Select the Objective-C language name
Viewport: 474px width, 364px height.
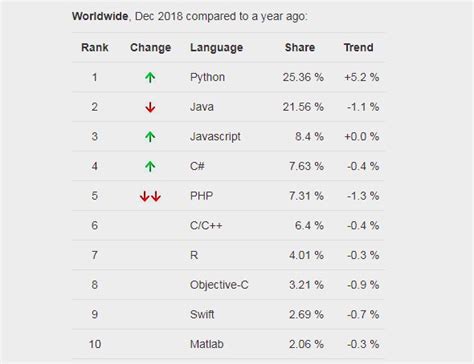pos(219,285)
